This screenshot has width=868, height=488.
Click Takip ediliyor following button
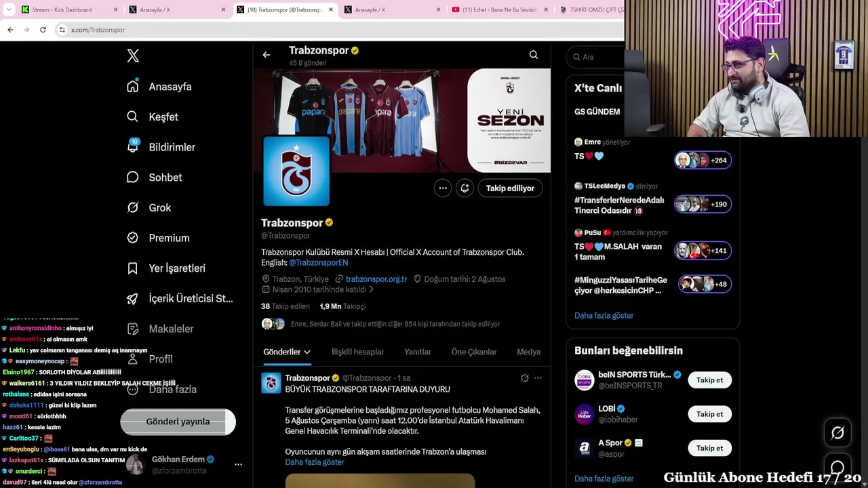(510, 188)
